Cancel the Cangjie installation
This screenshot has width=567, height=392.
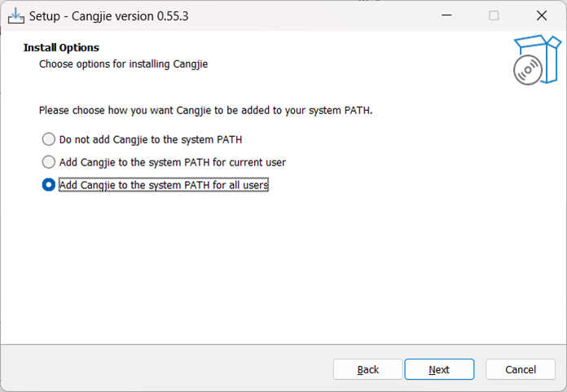click(x=521, y=369)
